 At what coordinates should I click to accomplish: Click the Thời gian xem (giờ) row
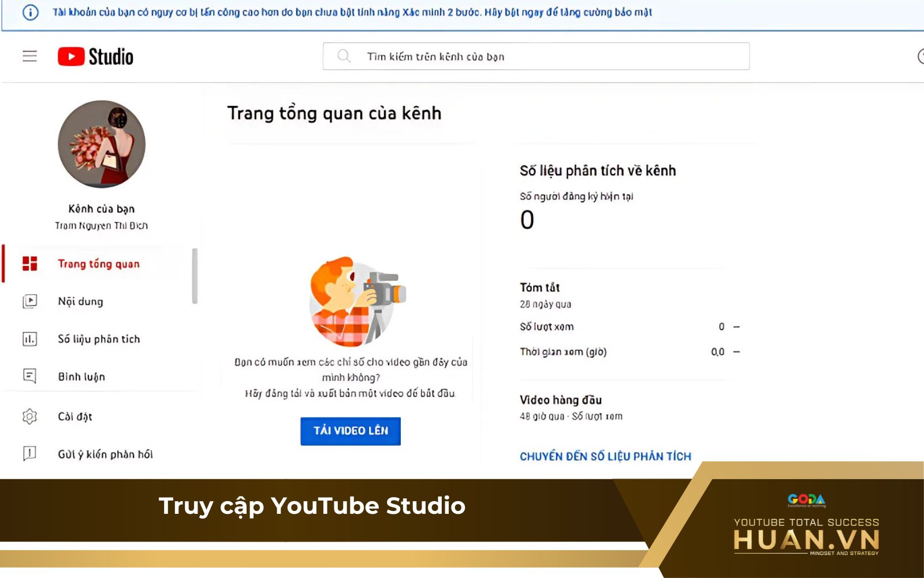pos(629,351)
